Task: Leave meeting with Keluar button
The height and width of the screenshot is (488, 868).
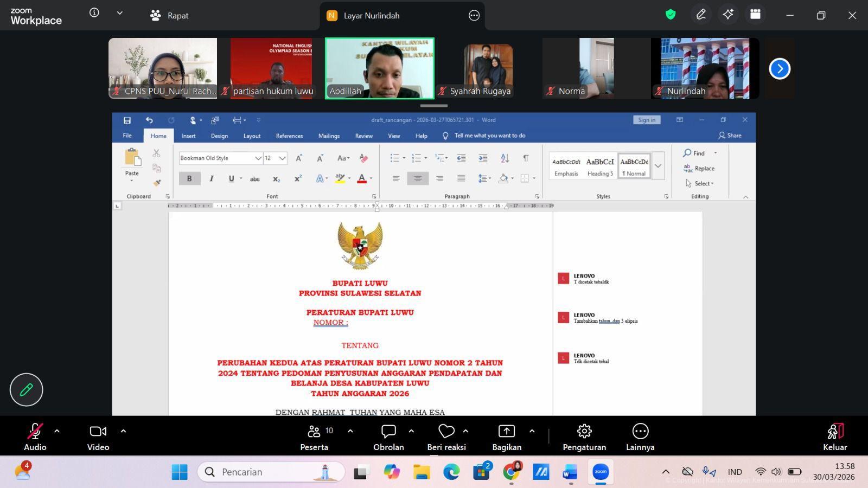Action: click(x=834, y=437)
